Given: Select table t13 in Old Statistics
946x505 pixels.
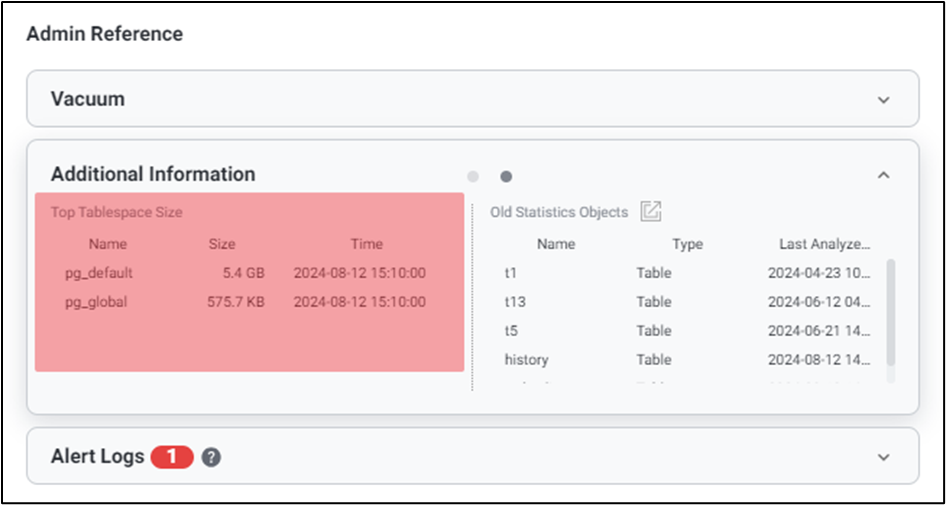Looking at the screenshot, I should click(515, 302).
